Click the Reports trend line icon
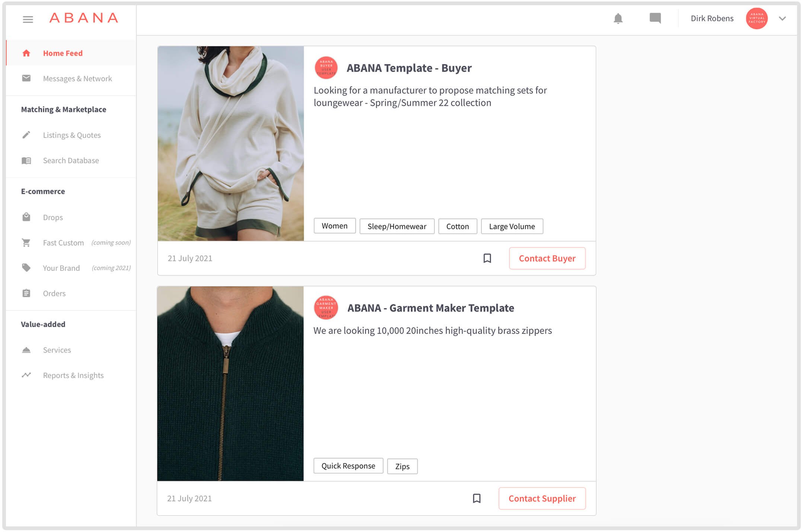The image size is (806, 532). pyautogui.click(x=26, y=375)
